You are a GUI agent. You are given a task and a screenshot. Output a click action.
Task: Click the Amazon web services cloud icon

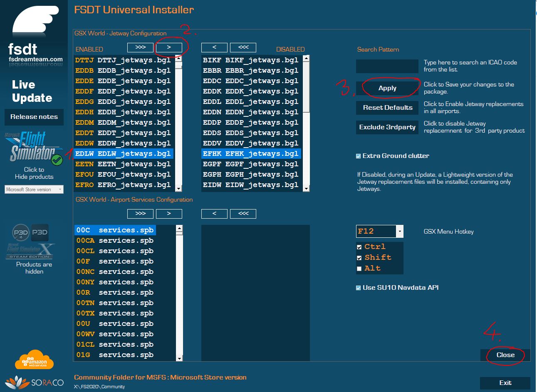click(x=34, y=360)
